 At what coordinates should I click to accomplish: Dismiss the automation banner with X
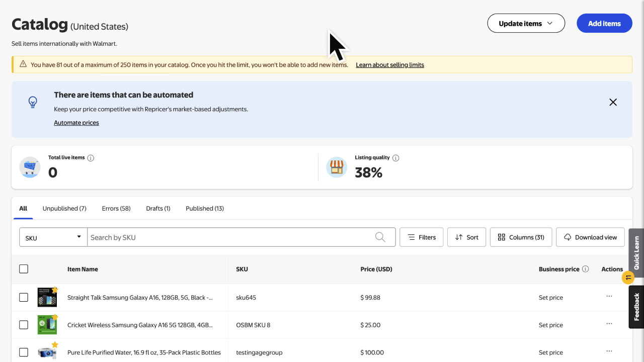coord(613,102)
